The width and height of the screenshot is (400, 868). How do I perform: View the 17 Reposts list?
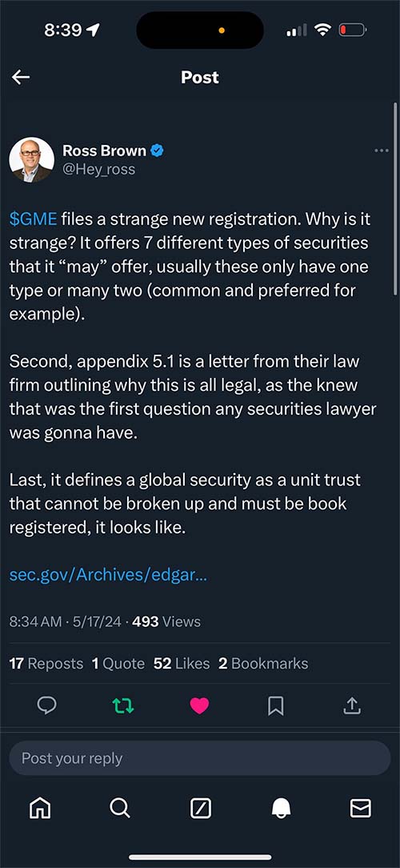point(46,663)
